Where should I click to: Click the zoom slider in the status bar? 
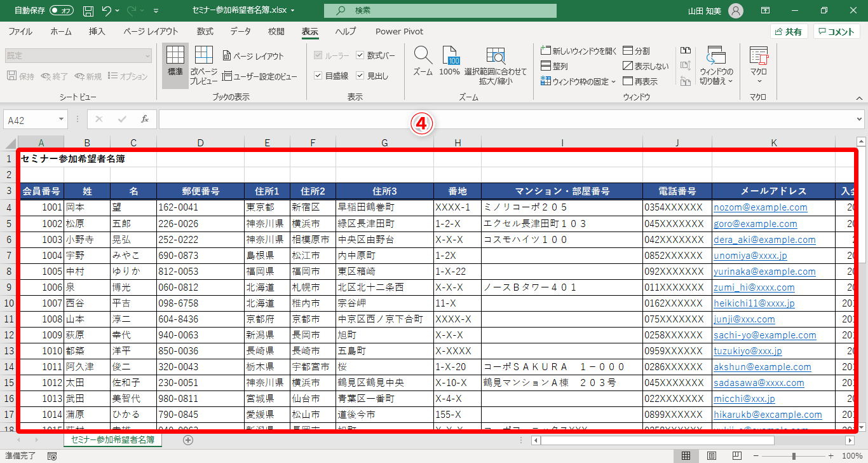pyautogui.click(x=794, y=456)
